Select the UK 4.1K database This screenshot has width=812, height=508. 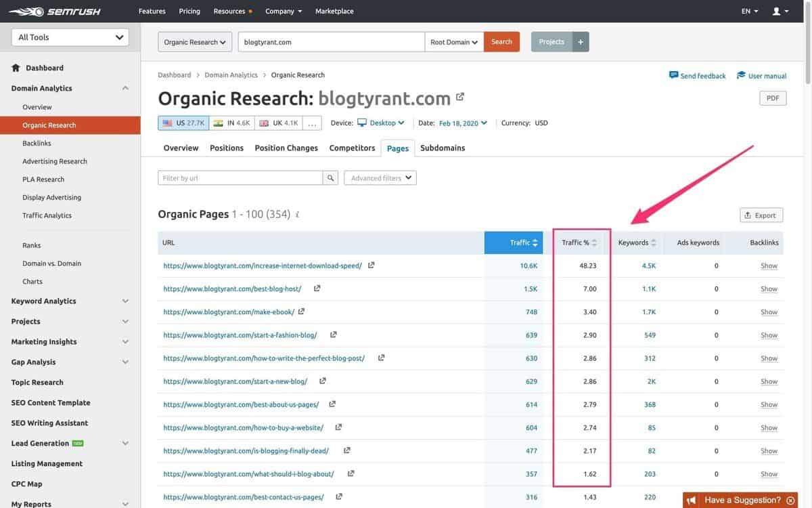point(278,123)
